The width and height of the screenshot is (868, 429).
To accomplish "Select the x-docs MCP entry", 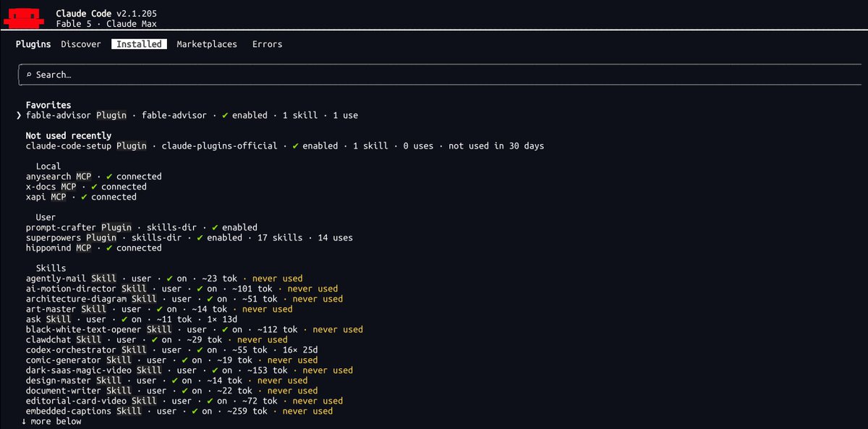I will pos(86,187).
